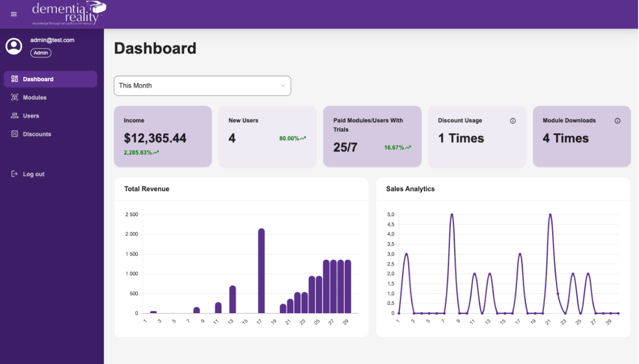
Task: Click the Log out link
Action: point(34,174)
